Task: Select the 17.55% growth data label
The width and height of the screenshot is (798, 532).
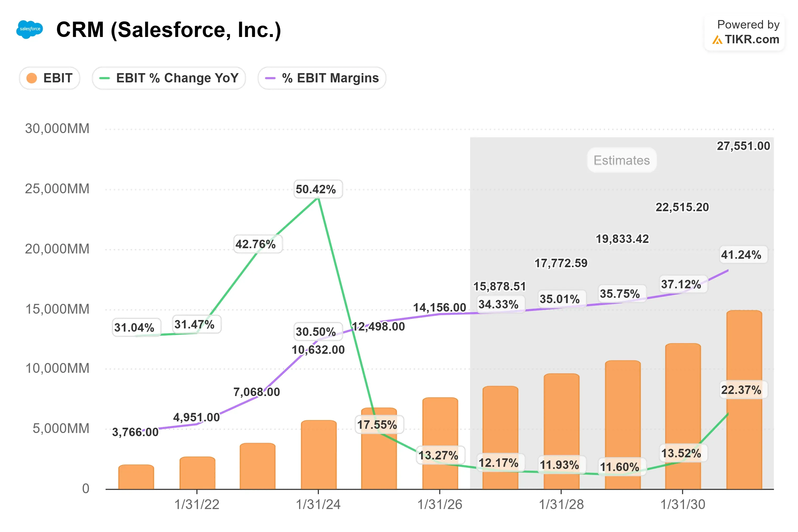Action: pyautogui.click(x=379, y=425)
